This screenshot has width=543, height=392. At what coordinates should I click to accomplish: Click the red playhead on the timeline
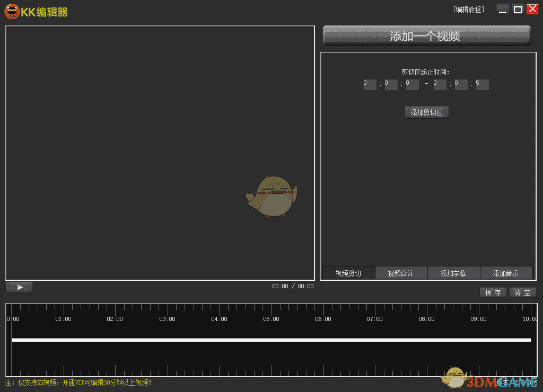click(12, 340)
